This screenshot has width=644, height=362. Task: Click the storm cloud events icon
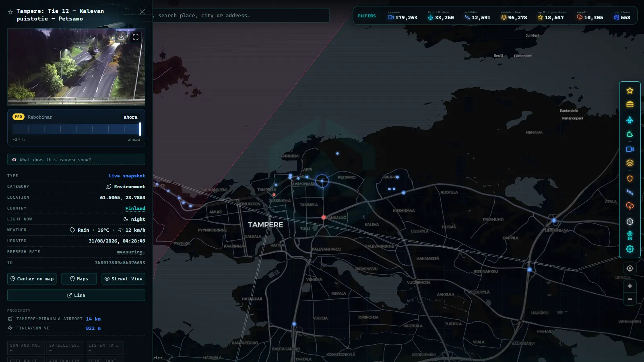[x=630, y=206]
